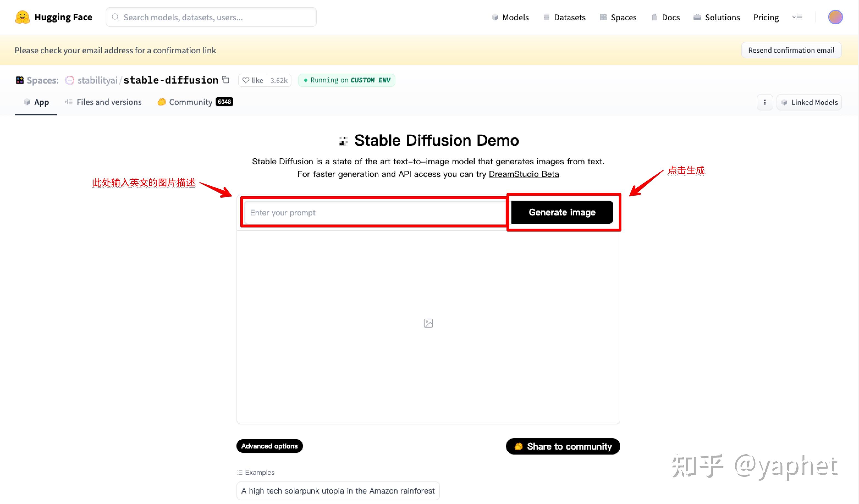Click the stabilityai organization icon
This screenshot has height=504, width=859.
(x=70, y=80)
